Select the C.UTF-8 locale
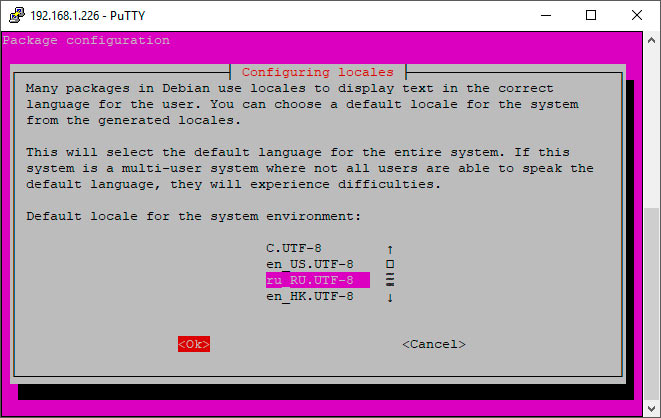The height and width of the screenshot is (418, 661). (x=294, y=248)
